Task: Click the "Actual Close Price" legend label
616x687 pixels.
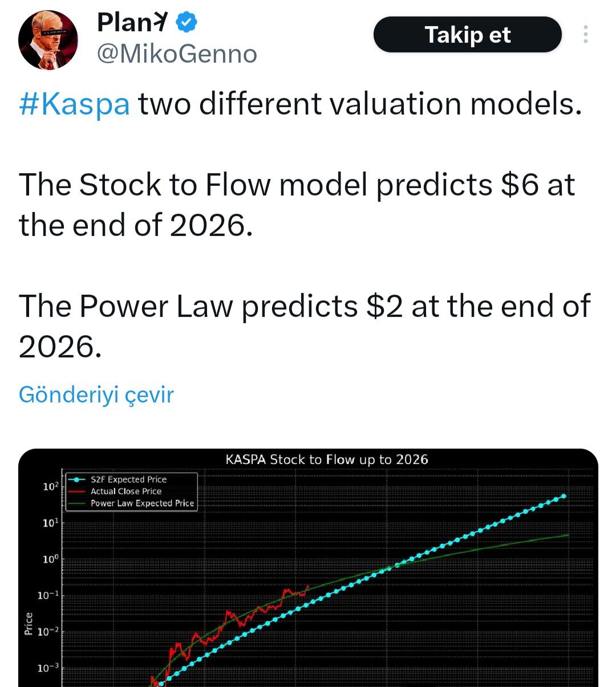Action: click(x=125, y=491)
